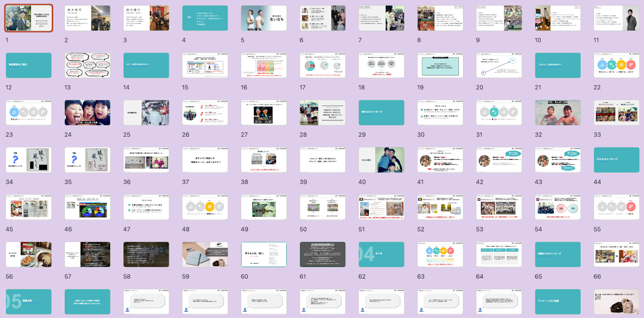Select slide 51 thumbnail
The image size is (644, 318).
tap(381, 207)
